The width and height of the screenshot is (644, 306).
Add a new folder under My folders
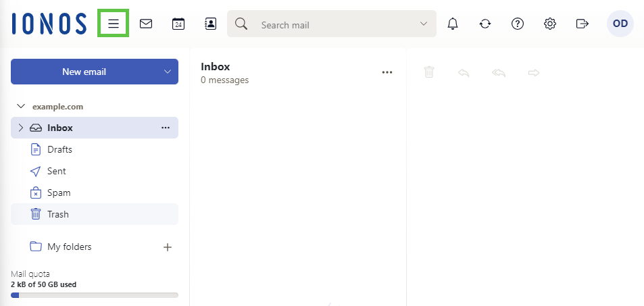[168, 247]
